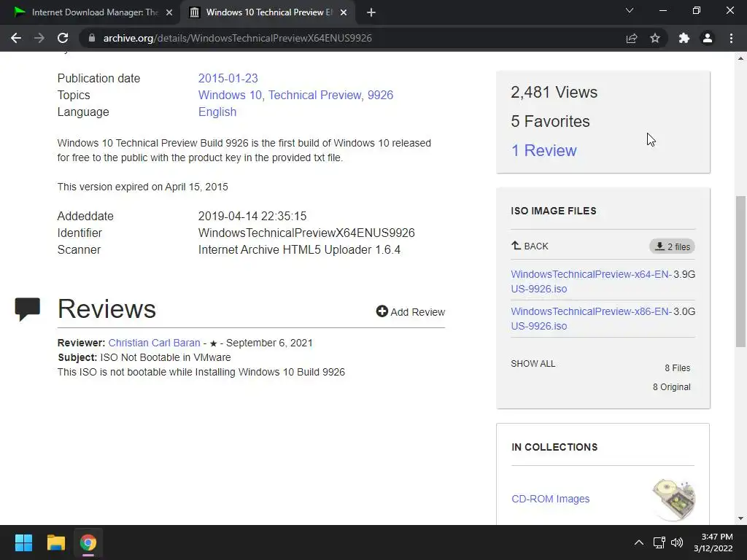
Task: Open the volume speaker tray icon
Action: coord(676,542)
